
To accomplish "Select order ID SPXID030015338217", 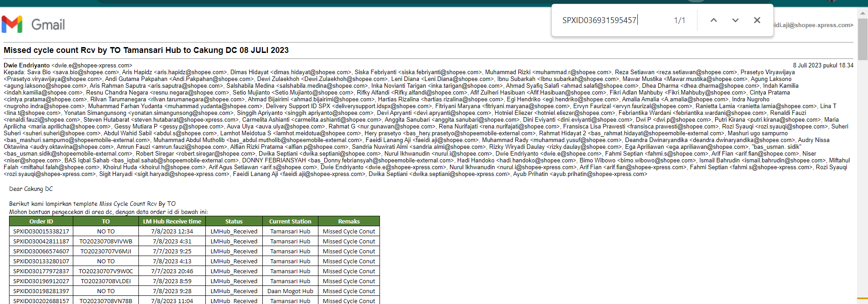I will pyautogui.click(x=41, y=232).
